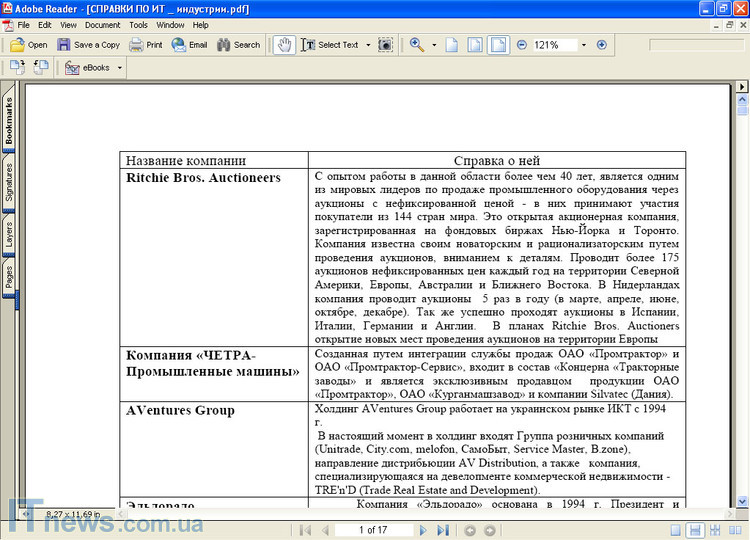Open the Edit menu

coord(44,25)
